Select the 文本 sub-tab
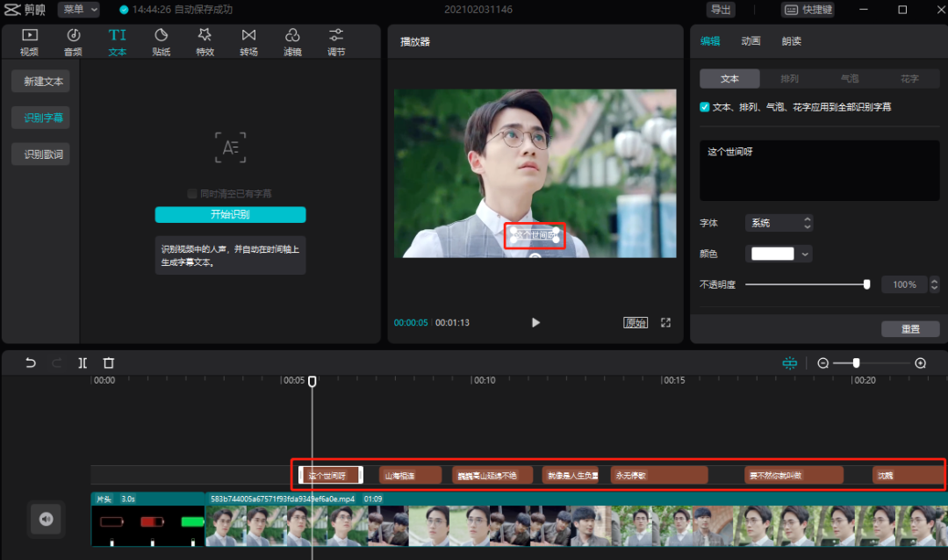This screenshot has height=560, width=948. pos(729,79)
